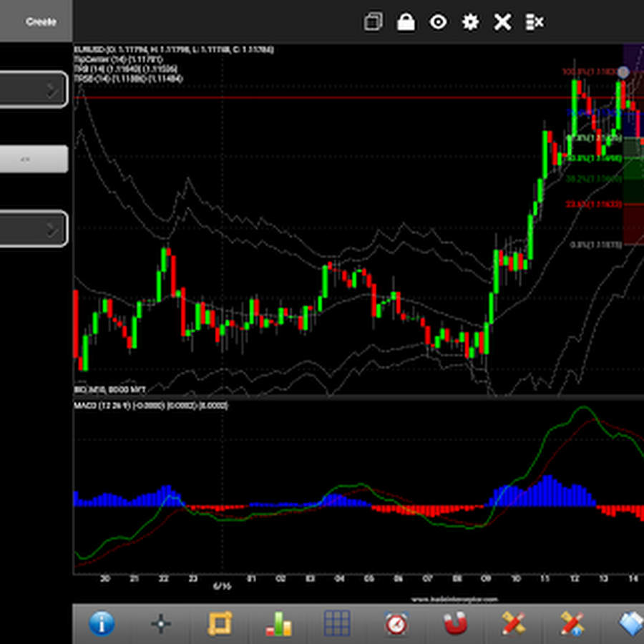Select the crosshair tool
This screenshot has width=644, height=644.
point(160,623)
